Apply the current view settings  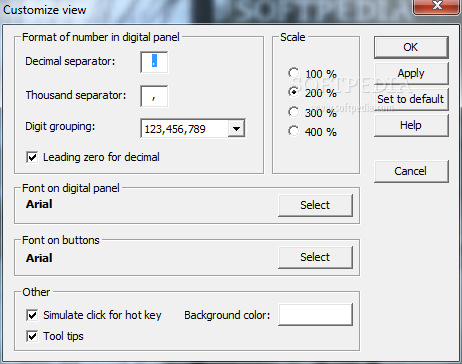pos(411,73)
